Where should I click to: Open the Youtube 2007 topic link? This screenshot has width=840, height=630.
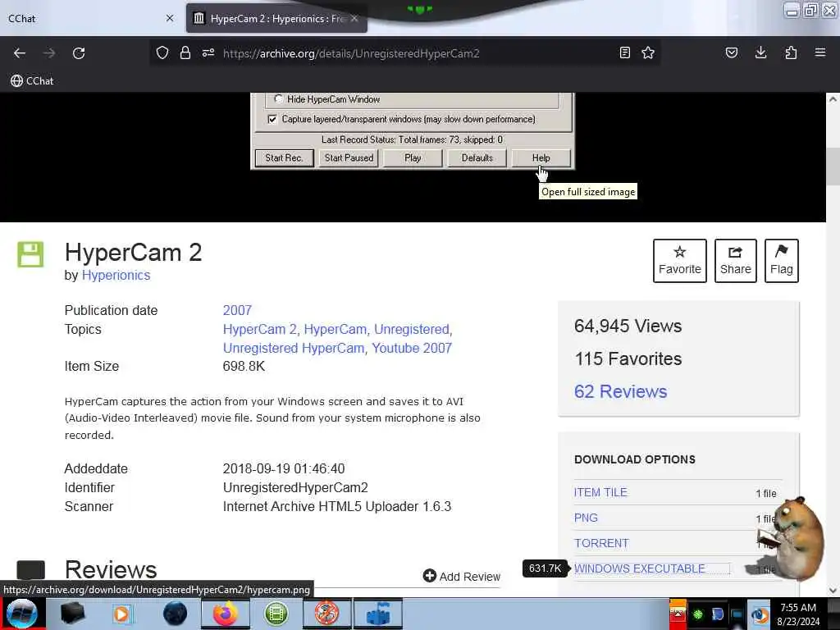pyautogui.click(x=412, y=348)
